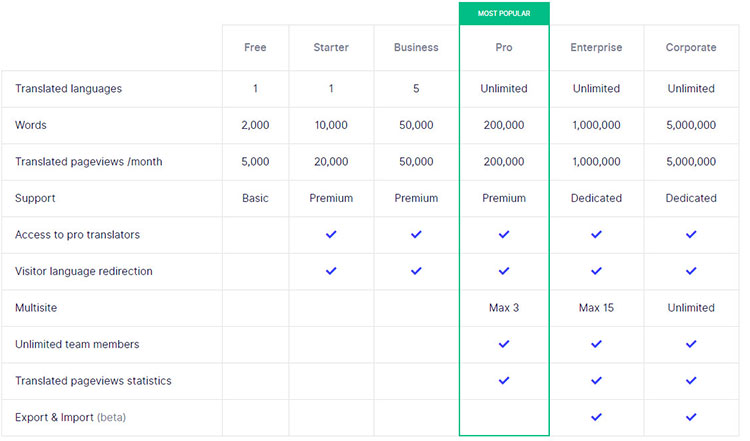Click the Most Popular green badge
Viewport: 750px width, 441px height.
click(504, 14)
